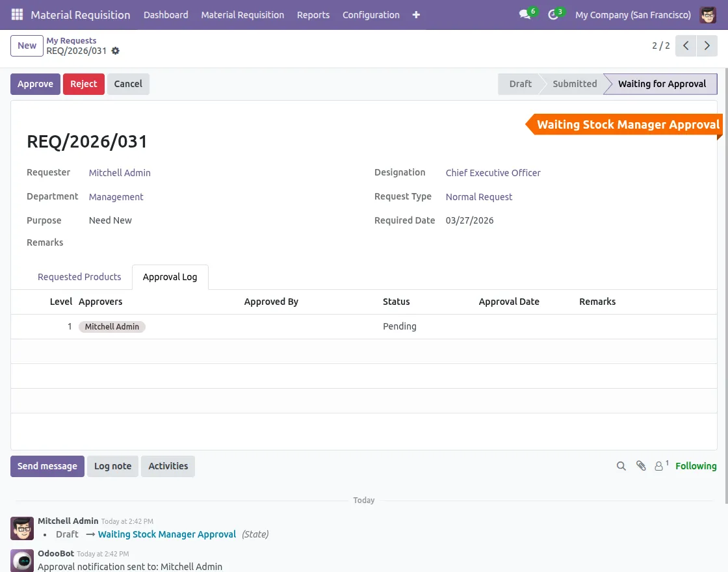728x572 pixels.
Task: Click the user avatar in top bar
Action: tap(708, 14)
